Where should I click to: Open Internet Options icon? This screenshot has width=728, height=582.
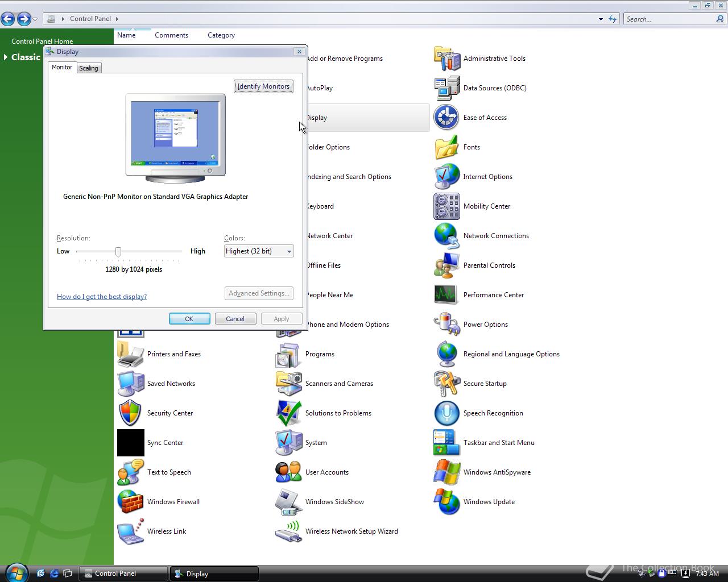pyautogui.click(x=446, y=177)
